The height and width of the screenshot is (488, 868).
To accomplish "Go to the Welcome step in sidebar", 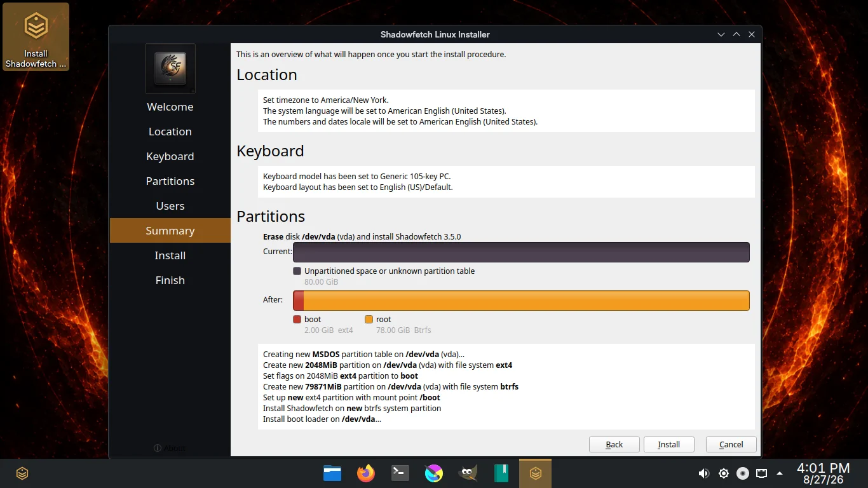I will click(170, 107).
